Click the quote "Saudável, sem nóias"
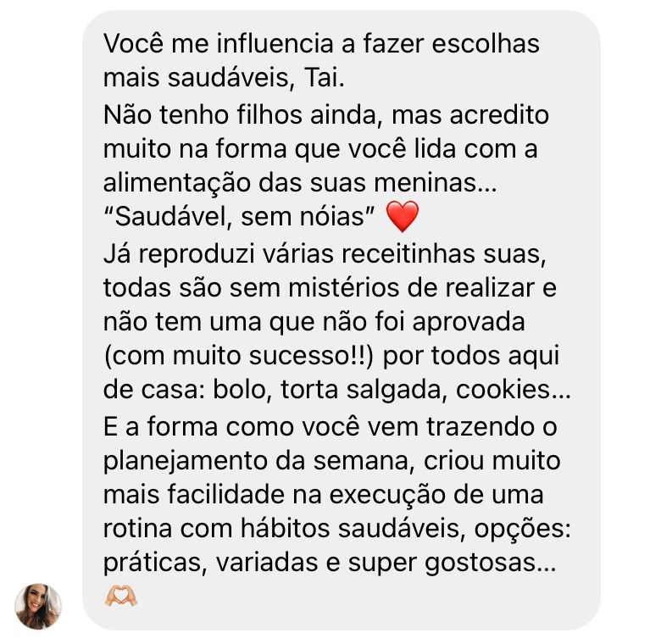The width and height of the screenshot is (650, 644). 239,217
